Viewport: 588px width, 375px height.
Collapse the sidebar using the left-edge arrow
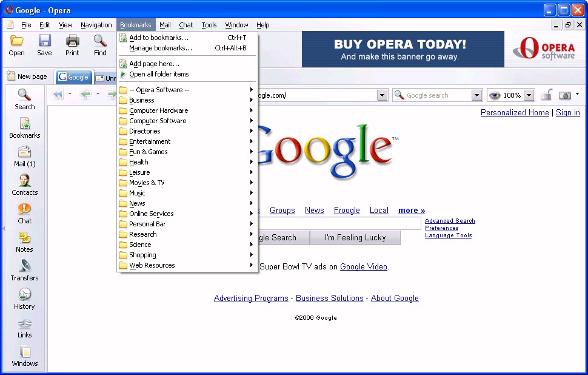(4, 228)
